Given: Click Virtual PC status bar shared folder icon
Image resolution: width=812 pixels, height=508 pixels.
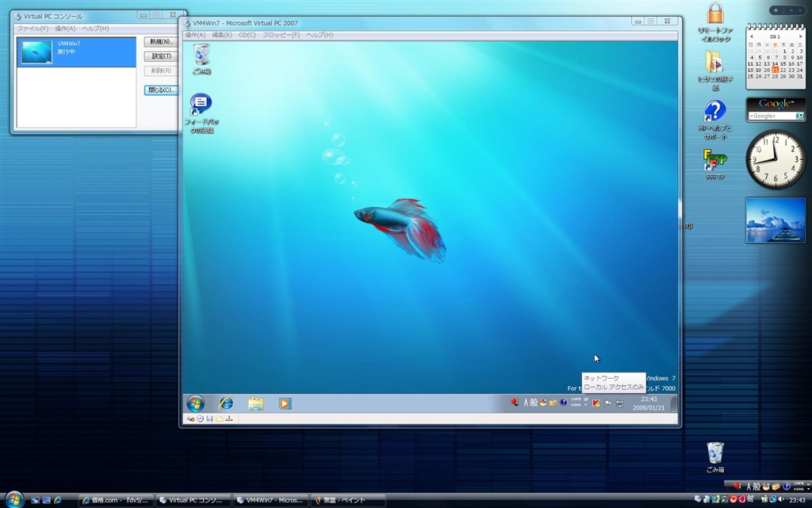Looking at the screenshot, I should tap(219, 419).
